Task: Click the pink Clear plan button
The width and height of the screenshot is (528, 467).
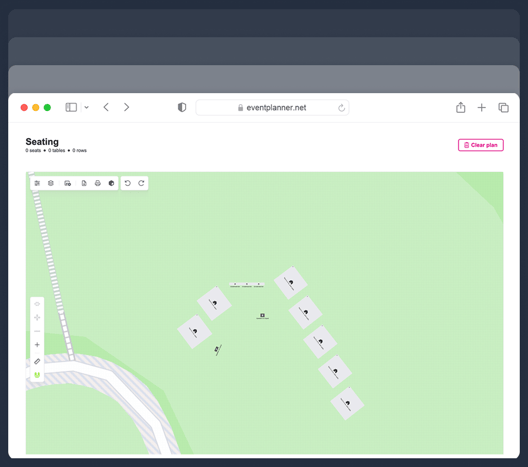Action: click(481, 145)
